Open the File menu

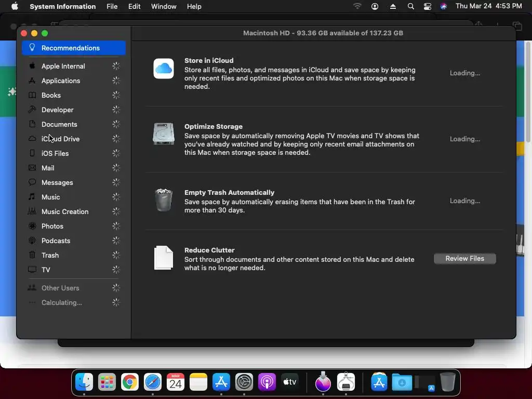click(112, 6)
